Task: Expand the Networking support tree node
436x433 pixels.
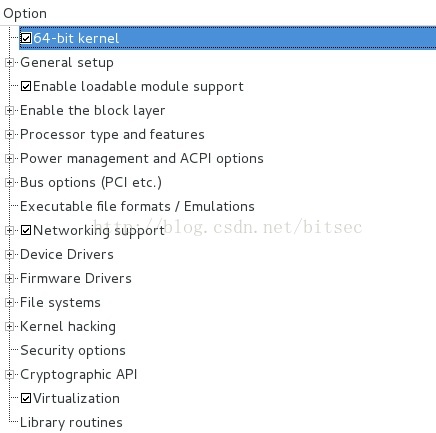Action: tap(9, 230)
